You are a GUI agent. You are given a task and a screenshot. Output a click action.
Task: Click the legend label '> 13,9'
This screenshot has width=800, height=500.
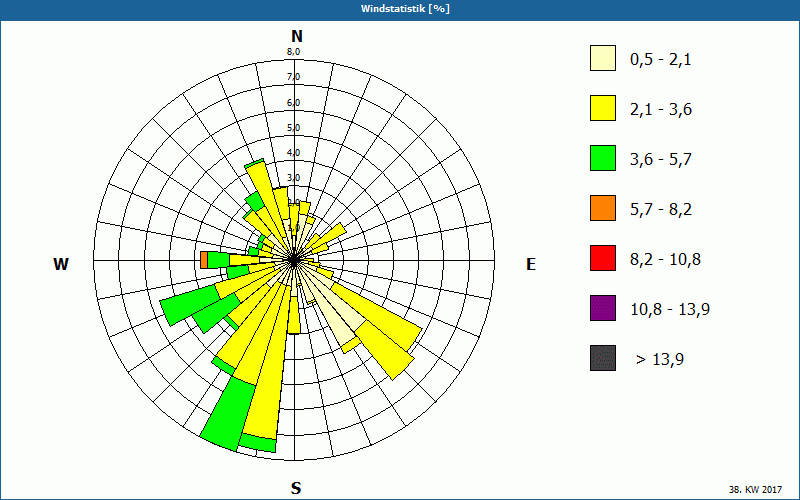tap(660, 360)
